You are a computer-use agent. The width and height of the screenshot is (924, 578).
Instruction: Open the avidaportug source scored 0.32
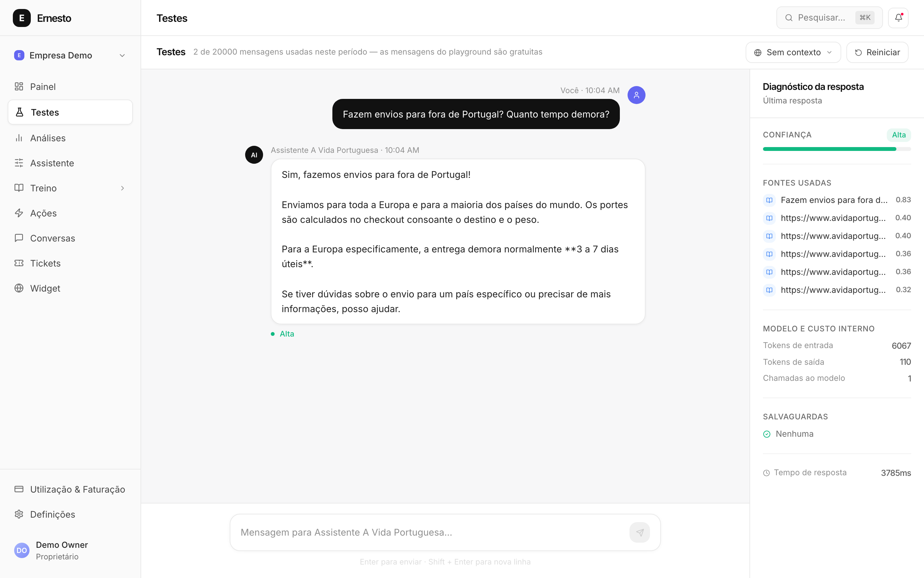(836, 290)
